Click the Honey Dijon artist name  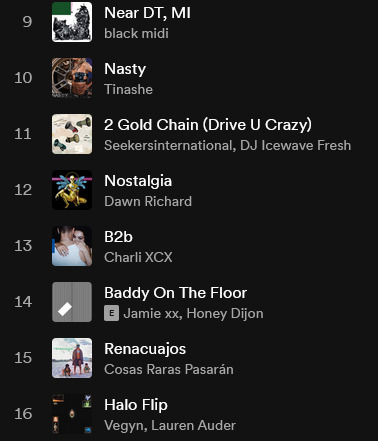(225, 313)
